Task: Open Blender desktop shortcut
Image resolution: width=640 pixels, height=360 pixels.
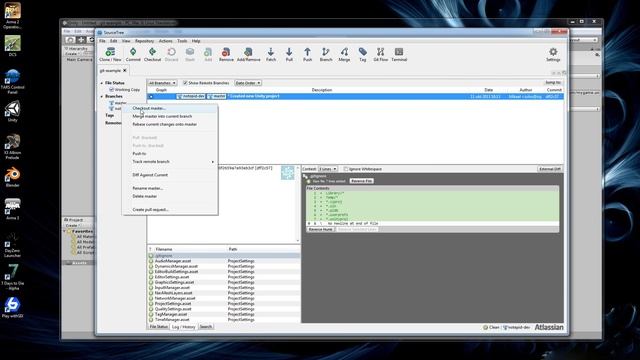Action: point(13,177)
